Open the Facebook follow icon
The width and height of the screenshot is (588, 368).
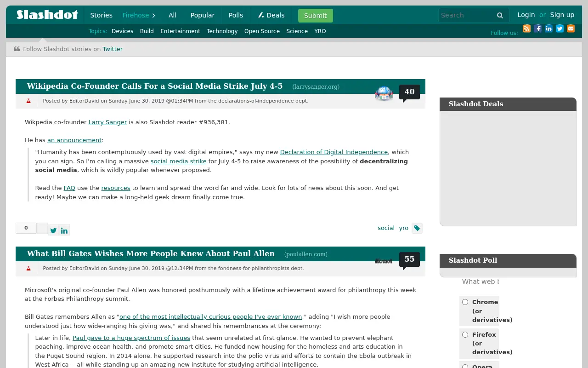click(537, 29)
